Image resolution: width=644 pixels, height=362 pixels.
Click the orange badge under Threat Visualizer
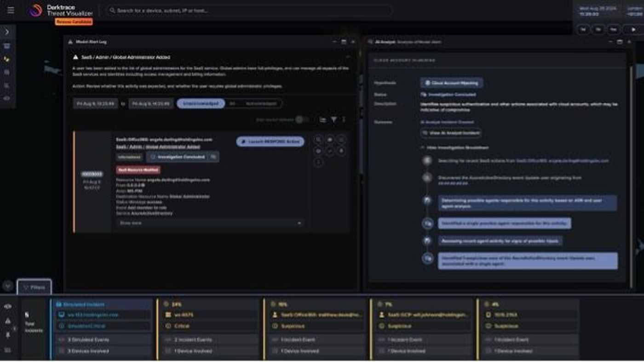point(74,22)
